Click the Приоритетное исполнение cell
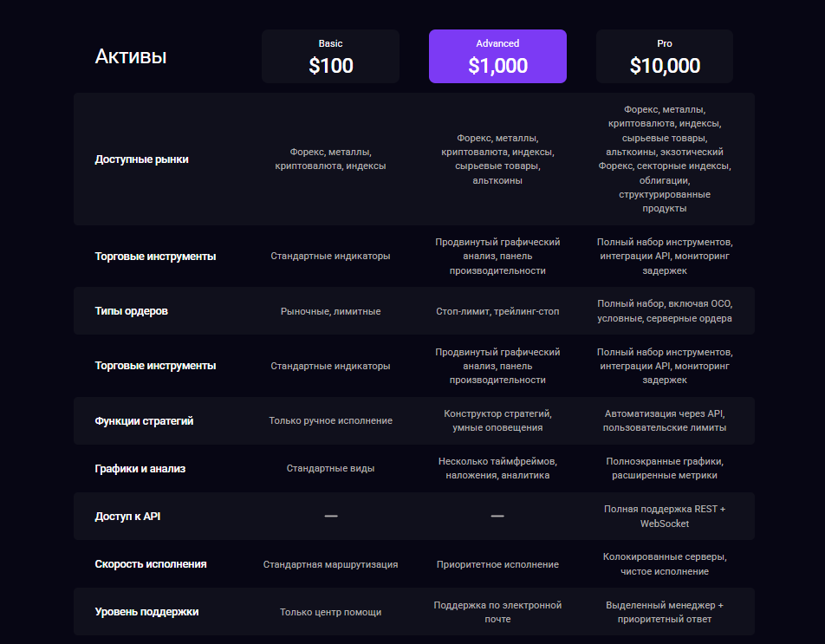Screen dimensions: 825x644 (497, 564)
